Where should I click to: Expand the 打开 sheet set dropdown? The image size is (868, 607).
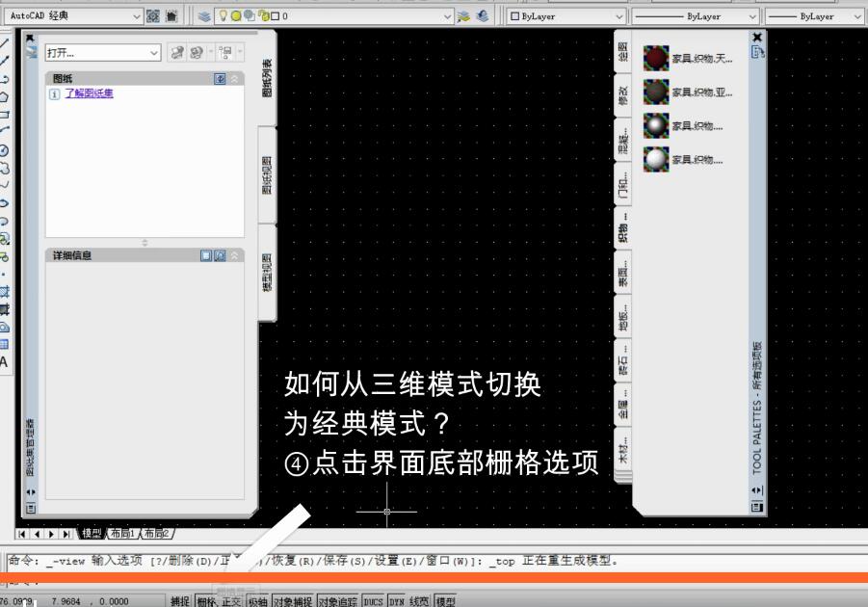point(155,52)
